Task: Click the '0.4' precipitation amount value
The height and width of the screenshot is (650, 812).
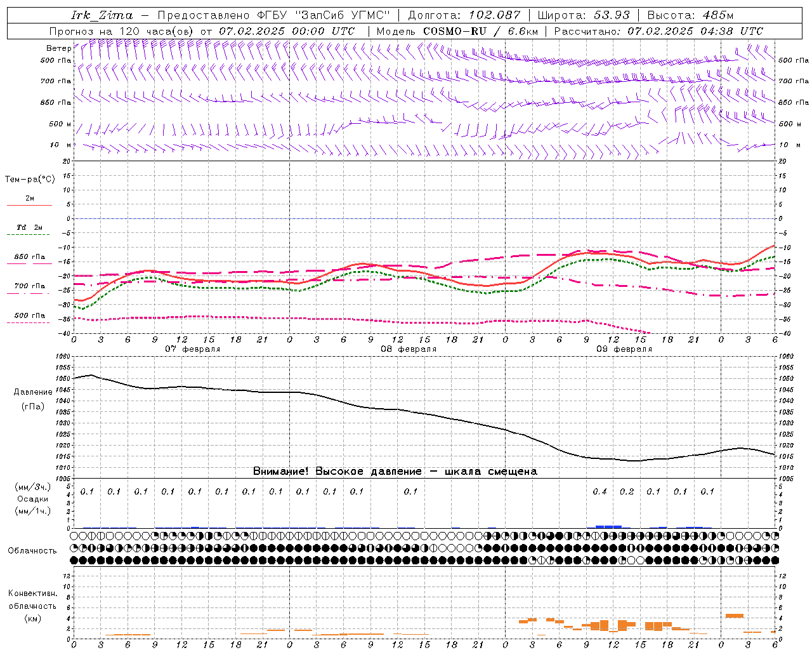Action: coord(599,491)
